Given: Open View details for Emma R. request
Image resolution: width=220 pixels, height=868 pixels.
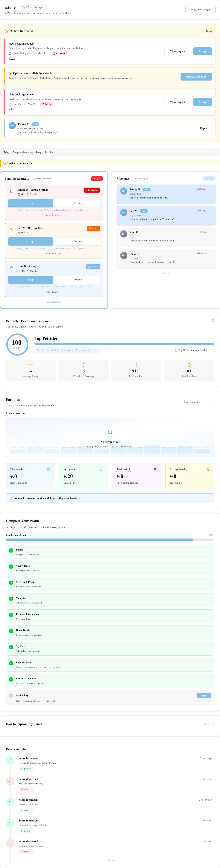Looking at the screenshot, I should click(53, 215).
